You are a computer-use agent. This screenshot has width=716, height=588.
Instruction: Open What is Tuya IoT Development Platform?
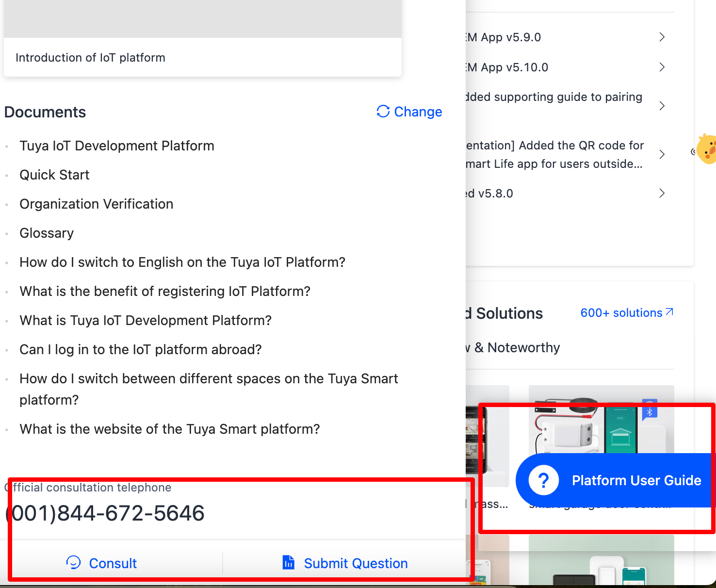click(146, 320)
